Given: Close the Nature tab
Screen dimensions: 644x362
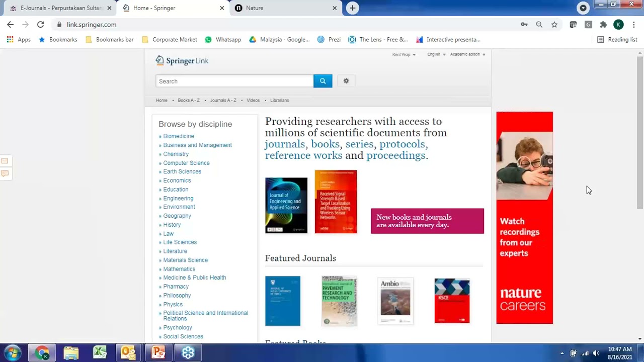Looking at the screenshot, I should (335, 8).
